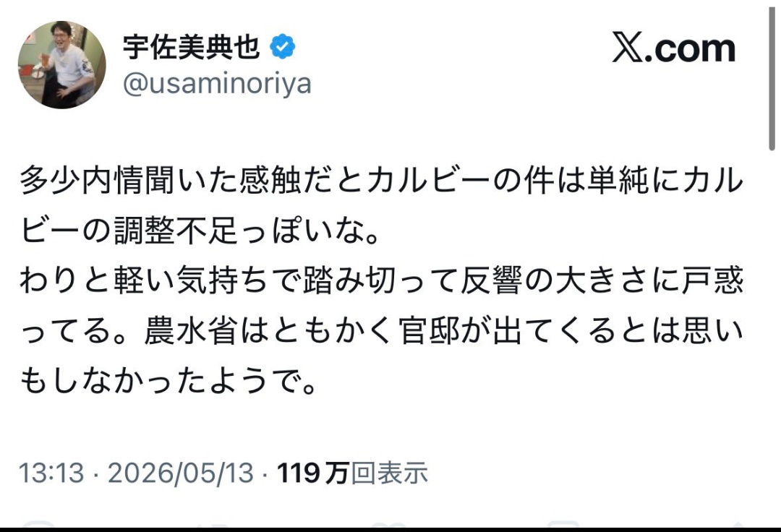This screenshot has height=532, width=781.
Task: Click the X logo icon
Action: pos(628,48)
